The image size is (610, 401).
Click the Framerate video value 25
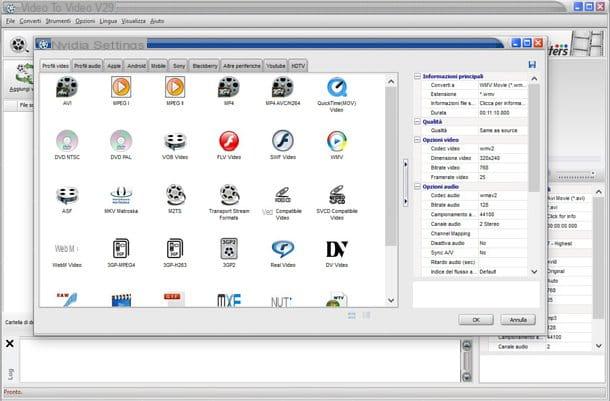pos(502,177)
